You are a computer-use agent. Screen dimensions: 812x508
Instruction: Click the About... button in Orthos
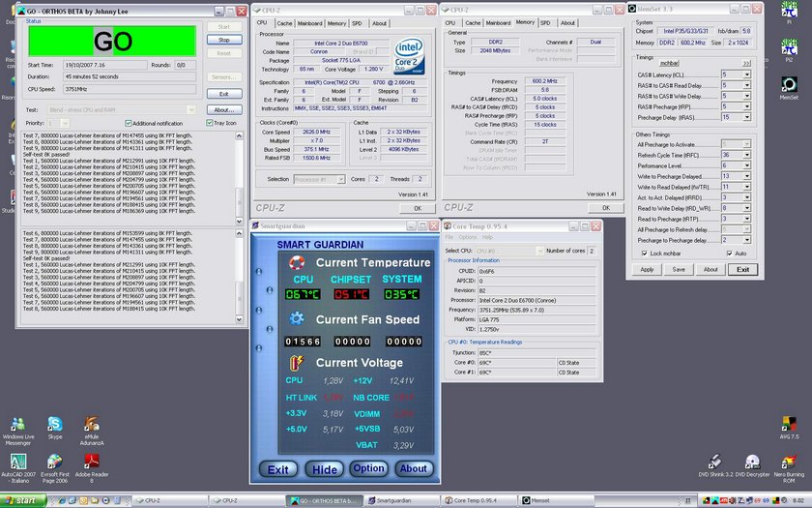[x=224, y=110]
